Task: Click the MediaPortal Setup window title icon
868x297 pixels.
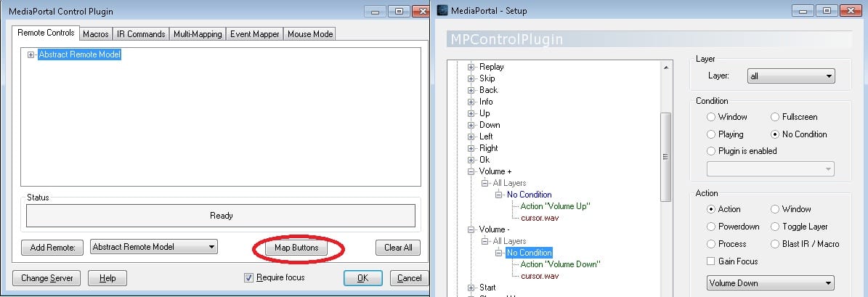Action: click(x=442, y=11)
